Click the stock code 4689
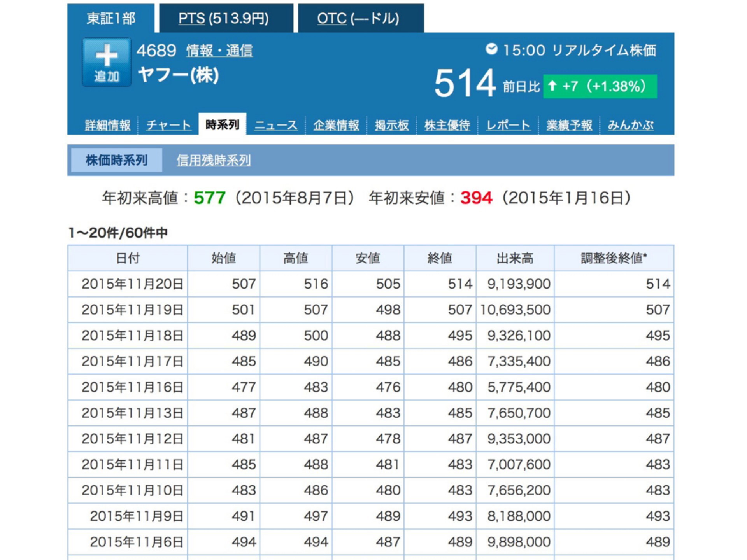 coord(156,51)
